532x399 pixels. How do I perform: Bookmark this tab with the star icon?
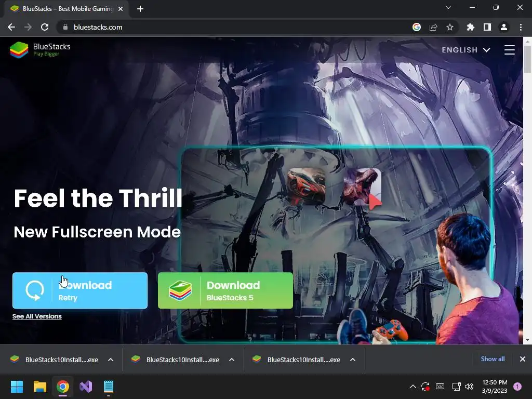click(x=450, y=27)
